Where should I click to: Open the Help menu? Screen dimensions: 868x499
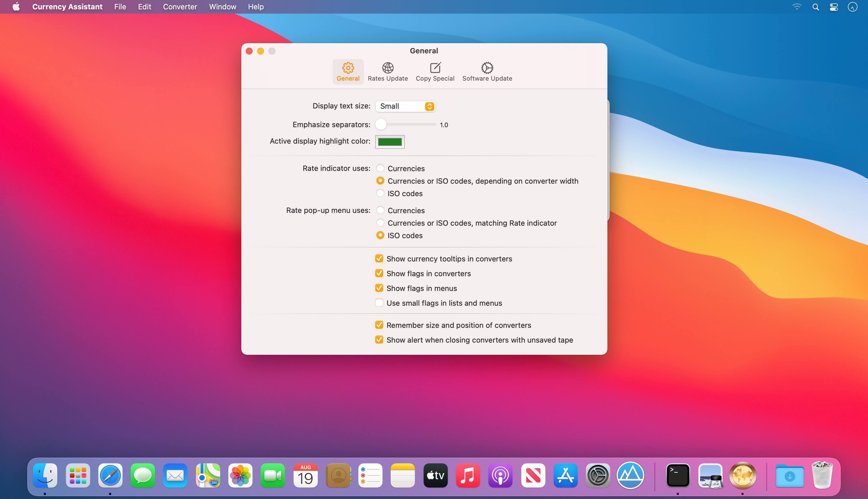[x=256, y=7]
